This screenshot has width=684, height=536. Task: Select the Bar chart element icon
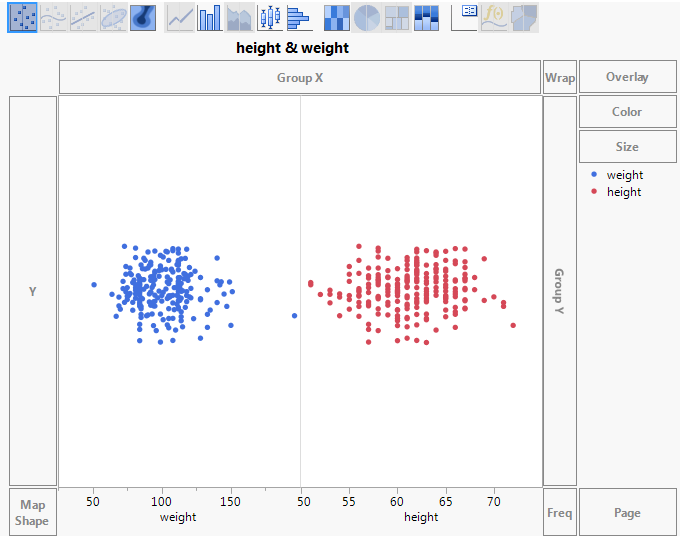point(209,17)
